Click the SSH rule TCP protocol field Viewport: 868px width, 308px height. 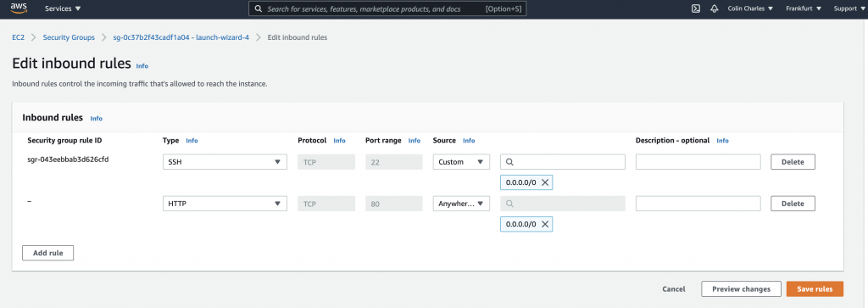(x=326, y=162)
